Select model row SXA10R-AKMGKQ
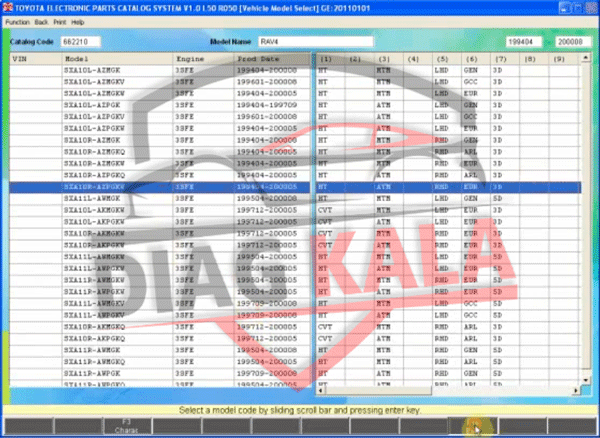This screenshot has width=600, height=438. (295, 327)
